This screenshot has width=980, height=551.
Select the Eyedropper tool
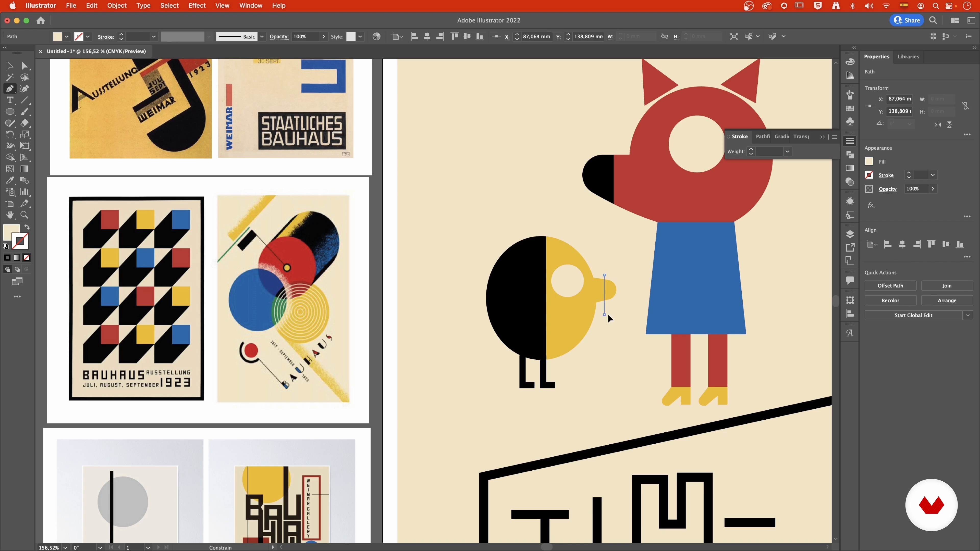(x=10, y=181)
